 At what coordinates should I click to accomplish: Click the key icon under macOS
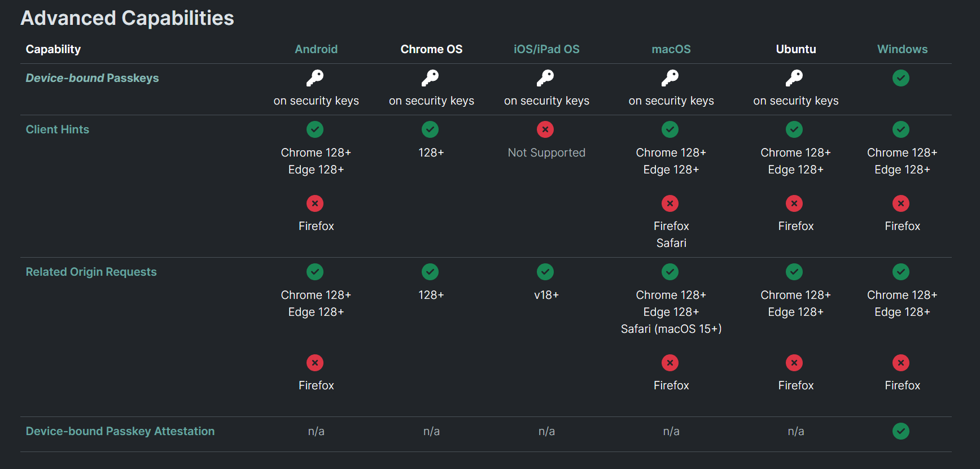(670, 78)
